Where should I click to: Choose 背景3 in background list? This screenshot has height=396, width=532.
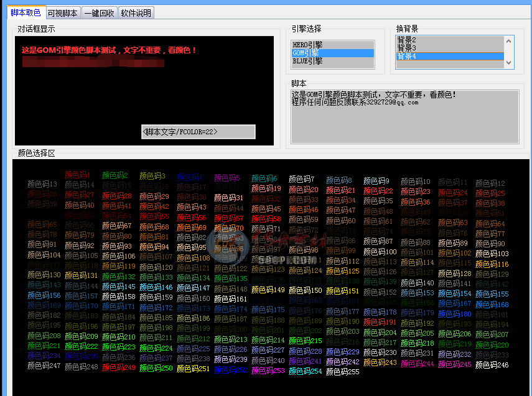450,48
